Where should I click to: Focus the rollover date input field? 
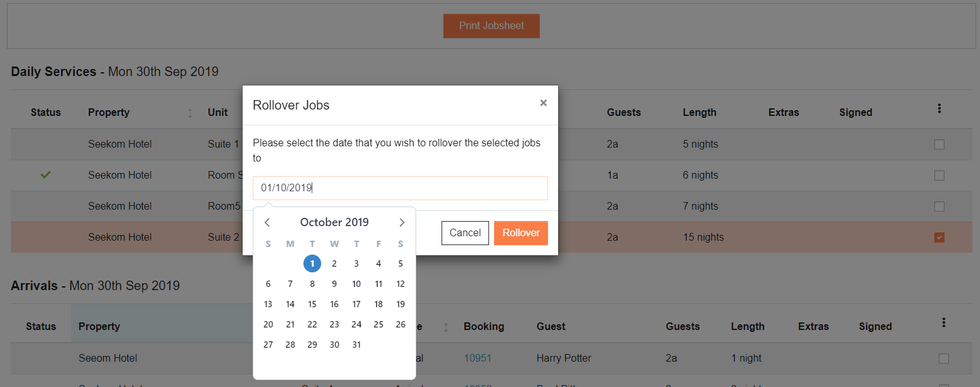400,188
